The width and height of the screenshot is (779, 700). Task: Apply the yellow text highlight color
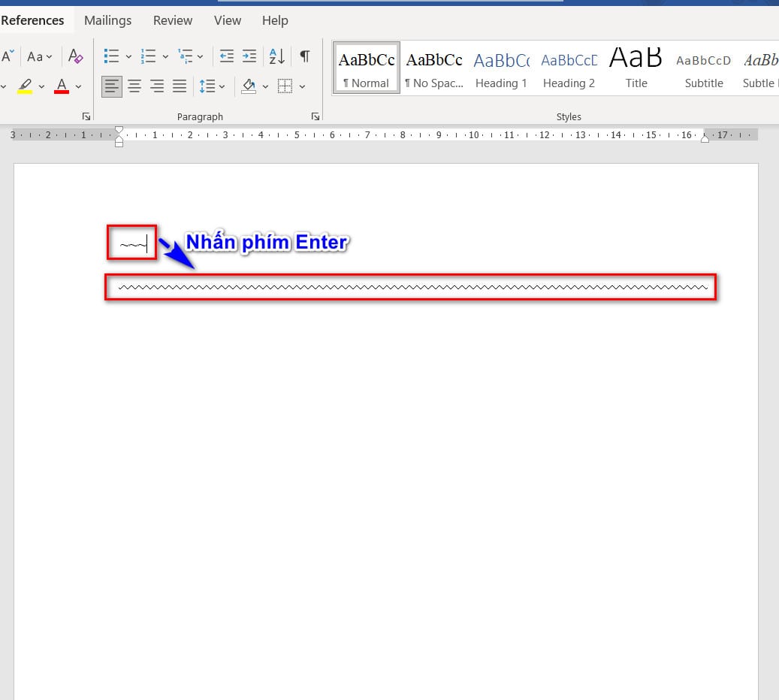pos(25,86)
